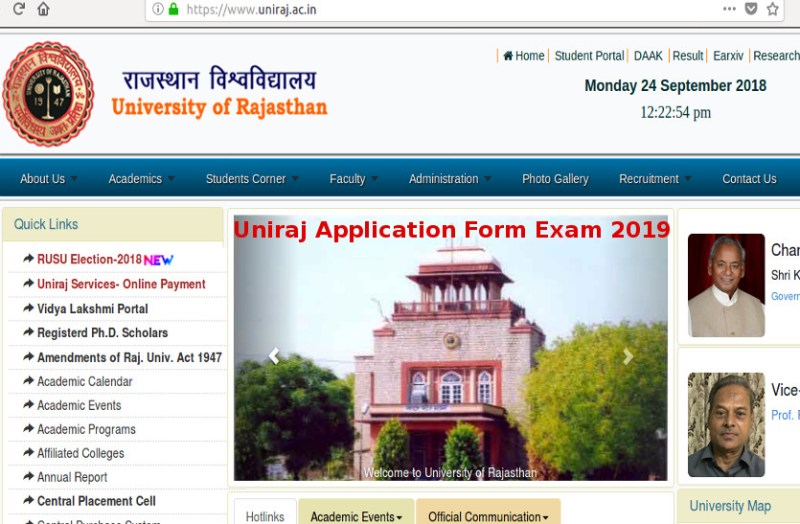Click the 'University of Rajasthan' title text

(219, 108)
